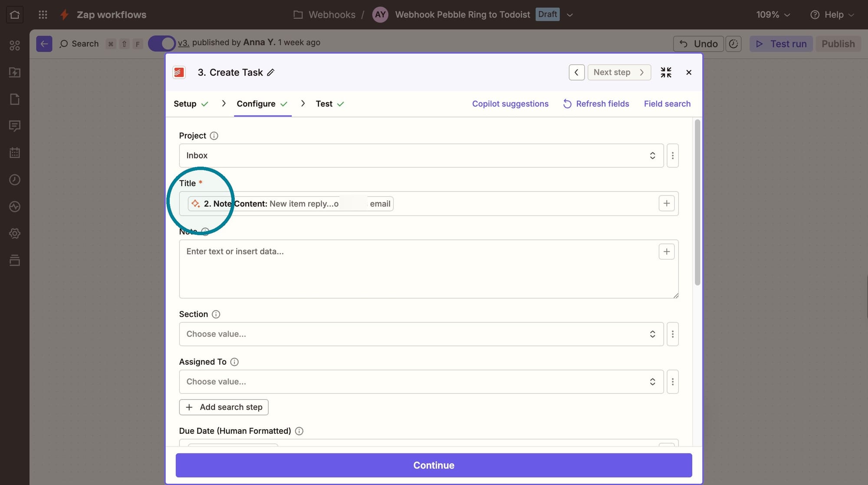
Task: Open the sidebar activity status icon
Action: pyautogui.click(x=15, y=207)
